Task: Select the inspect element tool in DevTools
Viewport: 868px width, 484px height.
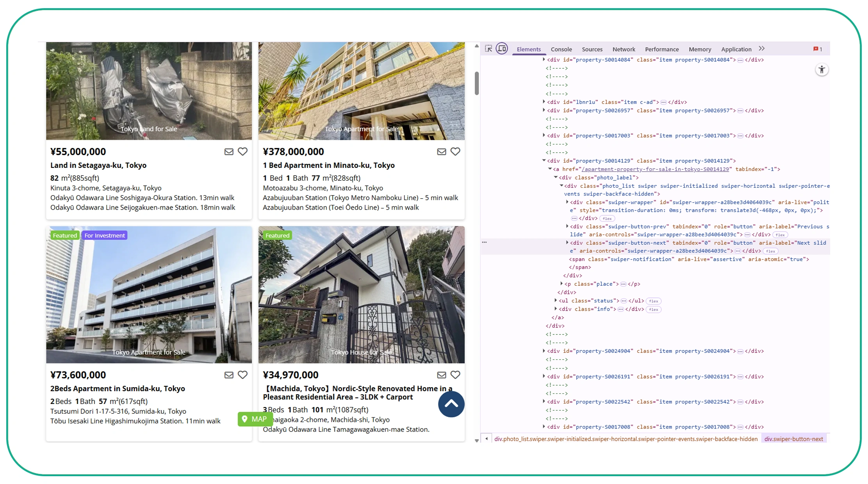Action: (488, 48)
